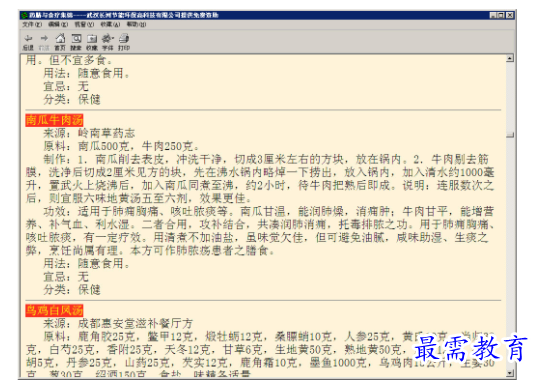This screenshot has width=536, height=380.
Task: Click the scrollbar down arrow
Action: pos(510,373)
